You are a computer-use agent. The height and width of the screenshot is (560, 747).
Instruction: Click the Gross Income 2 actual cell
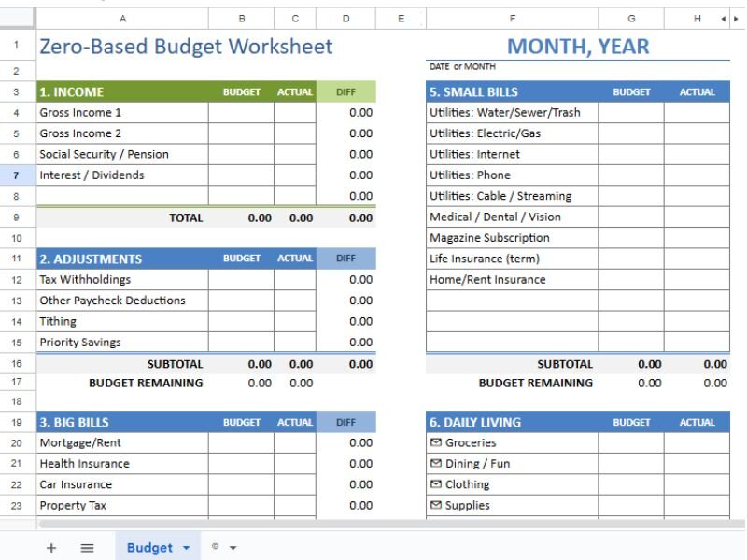click(x=295, y=133)
